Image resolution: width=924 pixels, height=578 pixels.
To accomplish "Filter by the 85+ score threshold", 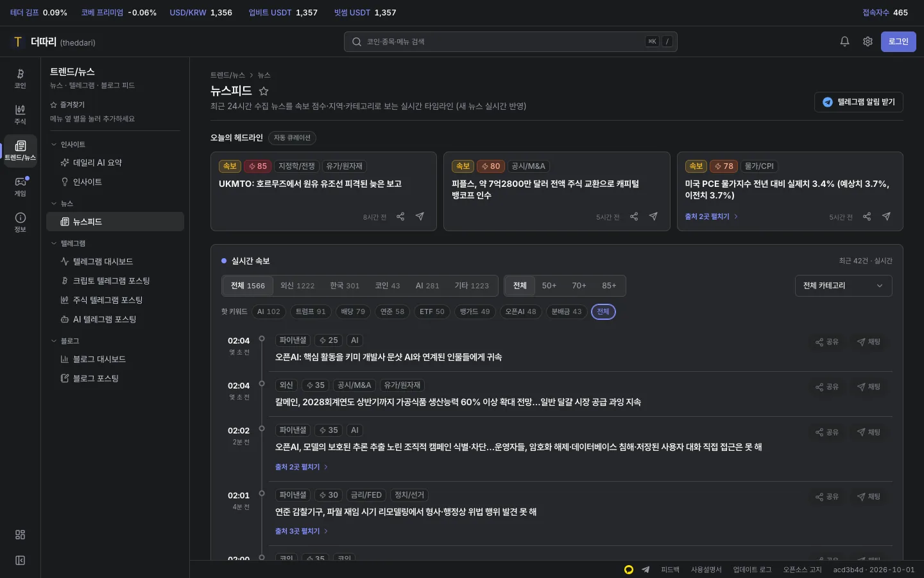I will [x=609, y=286].
